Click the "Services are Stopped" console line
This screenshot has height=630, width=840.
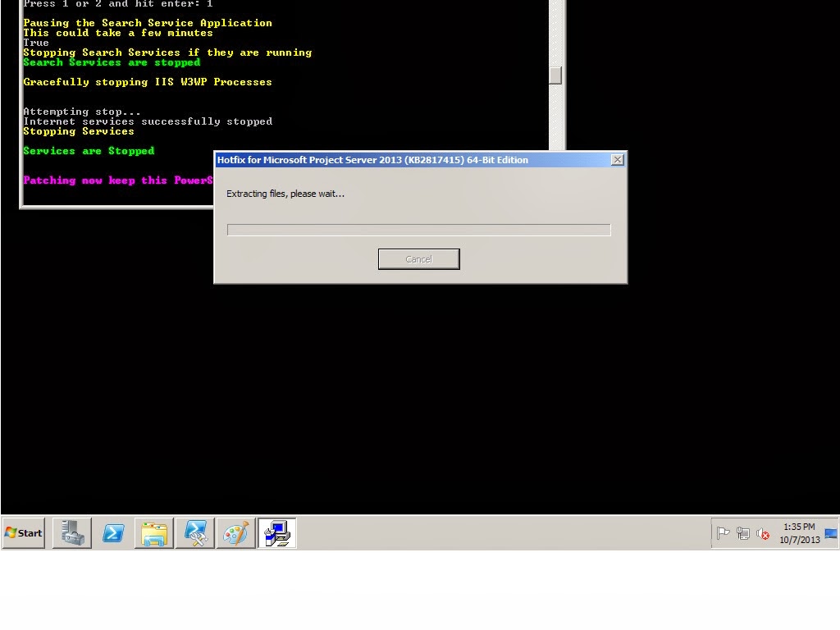click(89, 151)
